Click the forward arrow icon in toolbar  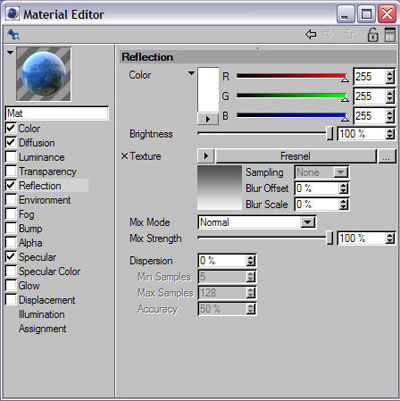point(328,34)
